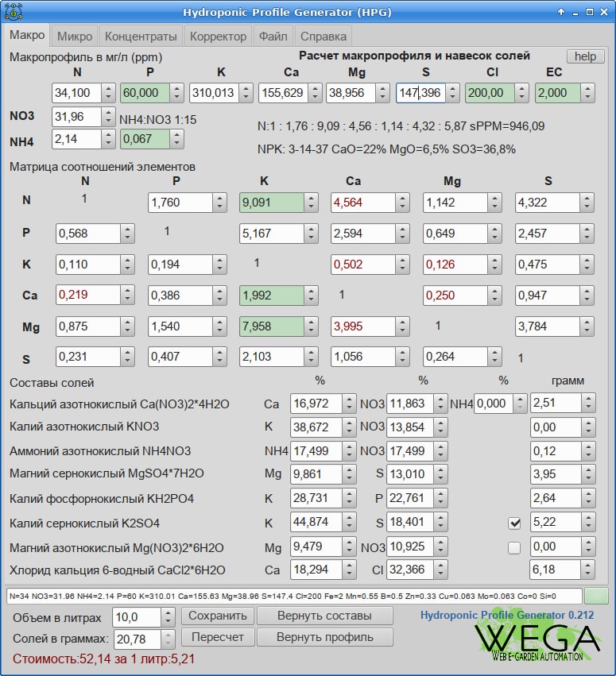
Task: Click the Сохранить button
Action: tap(218, 616)
